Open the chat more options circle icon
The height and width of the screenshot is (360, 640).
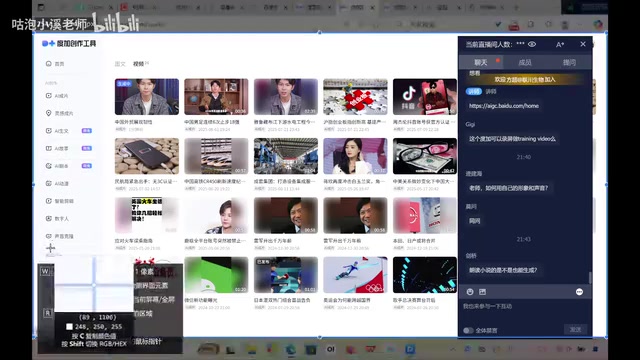579,292
